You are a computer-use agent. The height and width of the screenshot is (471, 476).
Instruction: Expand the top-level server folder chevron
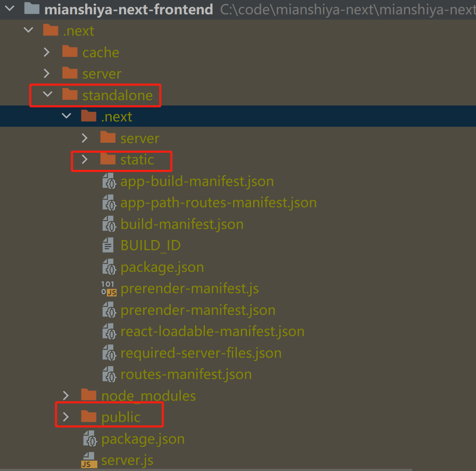tap(47, 74)
